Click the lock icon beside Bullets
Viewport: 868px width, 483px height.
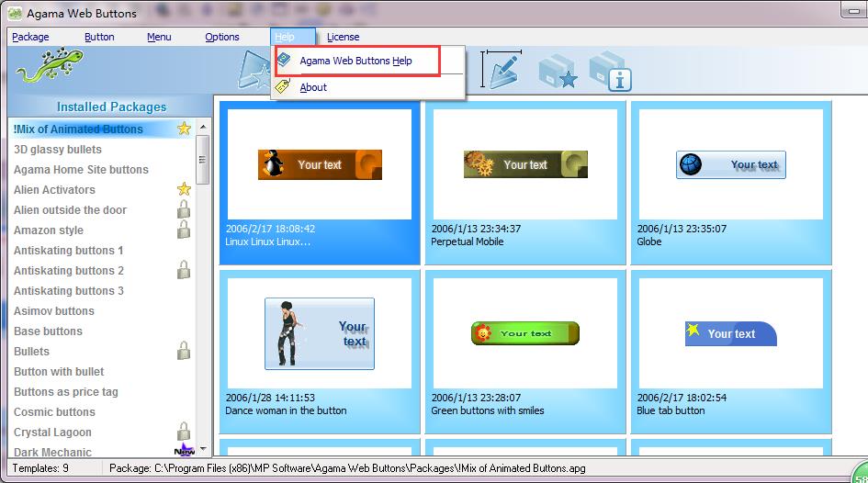point(184,351)
